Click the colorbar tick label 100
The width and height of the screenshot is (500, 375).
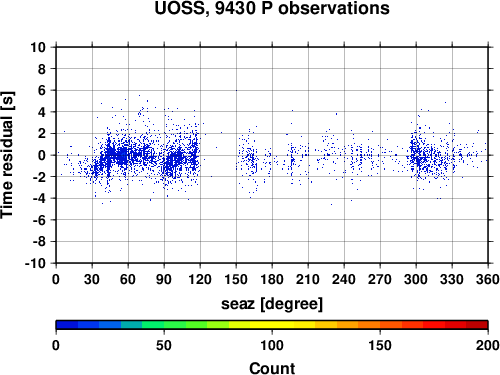(272, 345)
